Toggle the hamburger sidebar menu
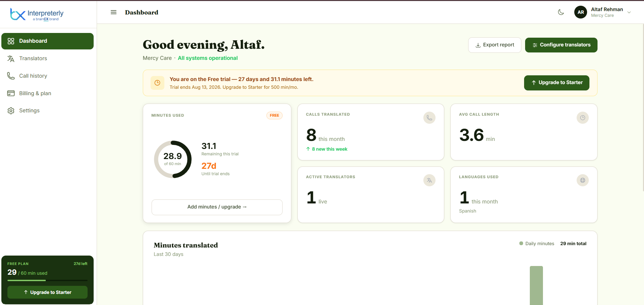This screenshot has width=644, height=305. (114, 12)
